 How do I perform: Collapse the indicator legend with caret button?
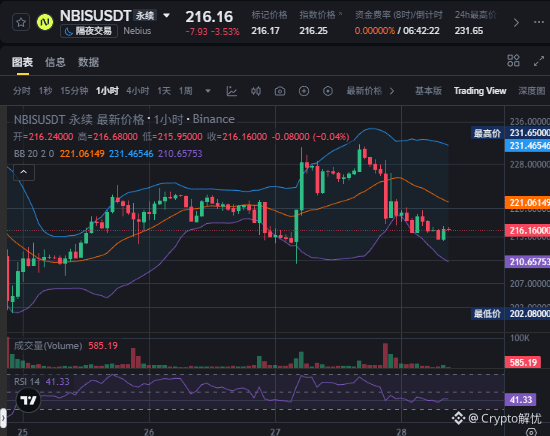point(24,172)
